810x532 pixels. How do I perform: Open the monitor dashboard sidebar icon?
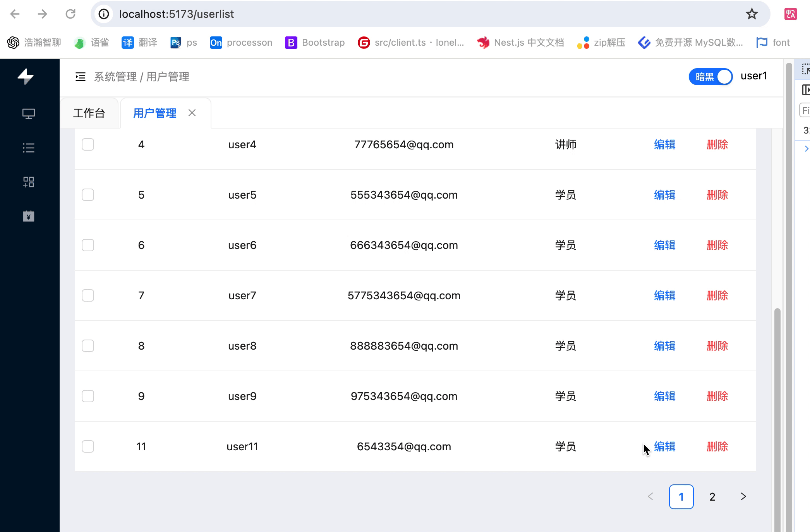(x=28, y=113)
